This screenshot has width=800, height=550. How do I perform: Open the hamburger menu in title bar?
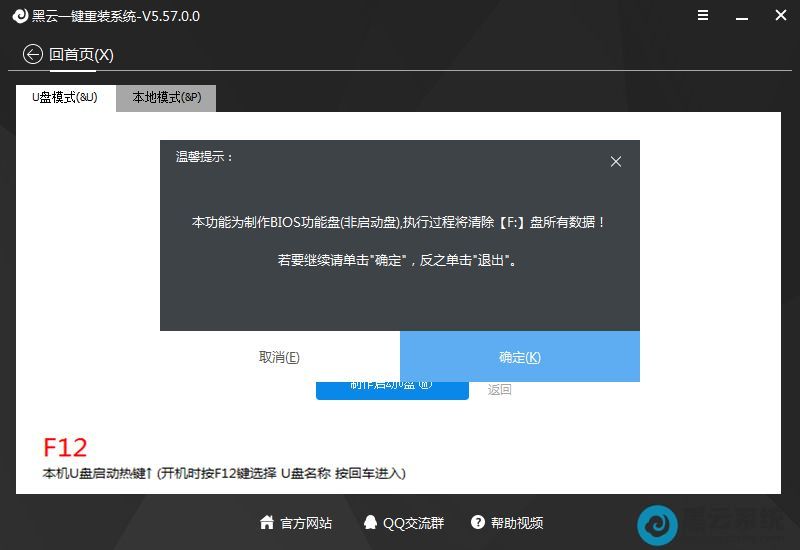[x=704, y=16]
